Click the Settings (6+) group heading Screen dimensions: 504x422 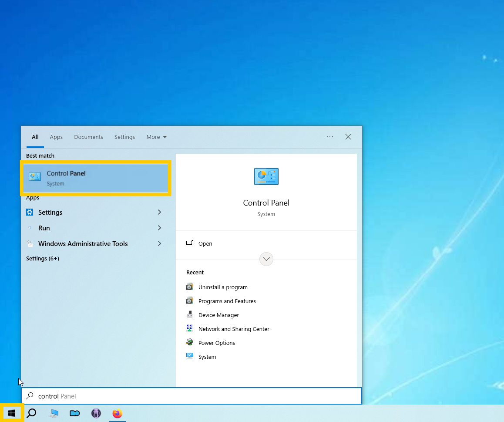[x=42, y=259]
